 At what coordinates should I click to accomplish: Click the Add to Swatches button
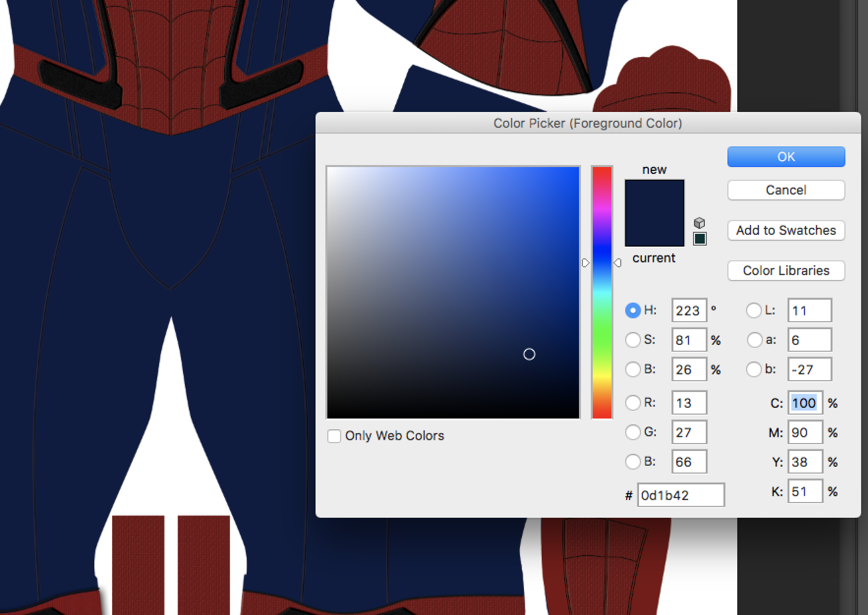[786, 230]
